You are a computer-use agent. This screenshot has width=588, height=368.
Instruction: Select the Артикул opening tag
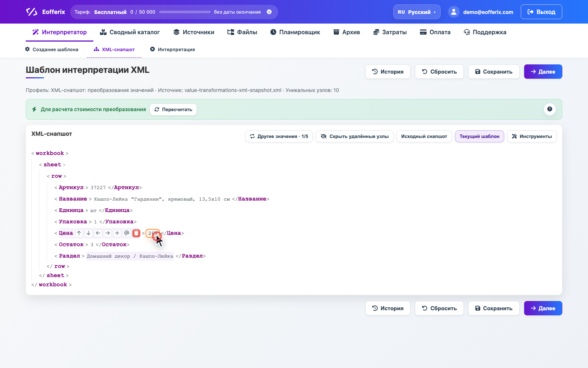[71, 187]
